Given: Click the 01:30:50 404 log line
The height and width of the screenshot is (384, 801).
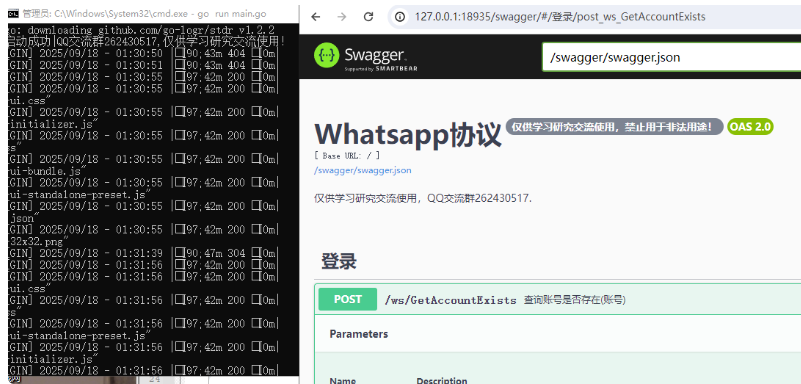Looking at the screenshot, I should 144,53.
